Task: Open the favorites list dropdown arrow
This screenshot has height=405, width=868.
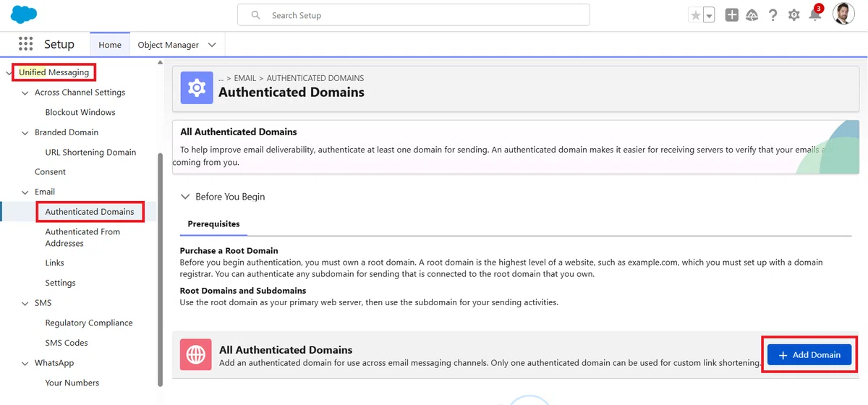Action: pyautogui.click(x=709, y=15)
